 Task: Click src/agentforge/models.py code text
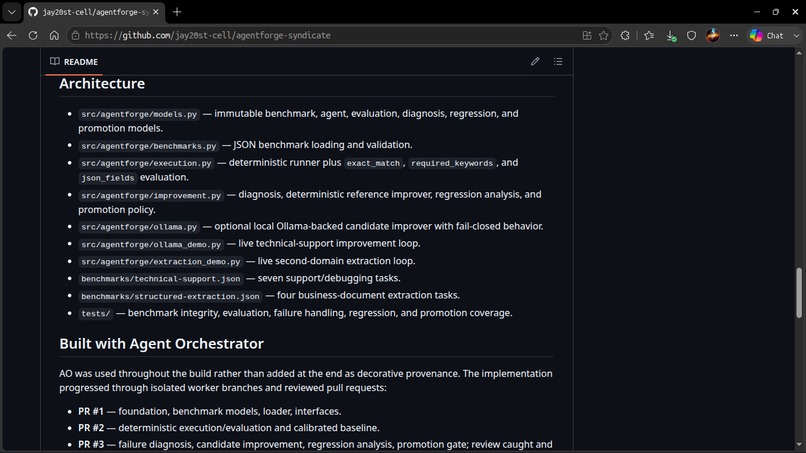pos(139,114)
